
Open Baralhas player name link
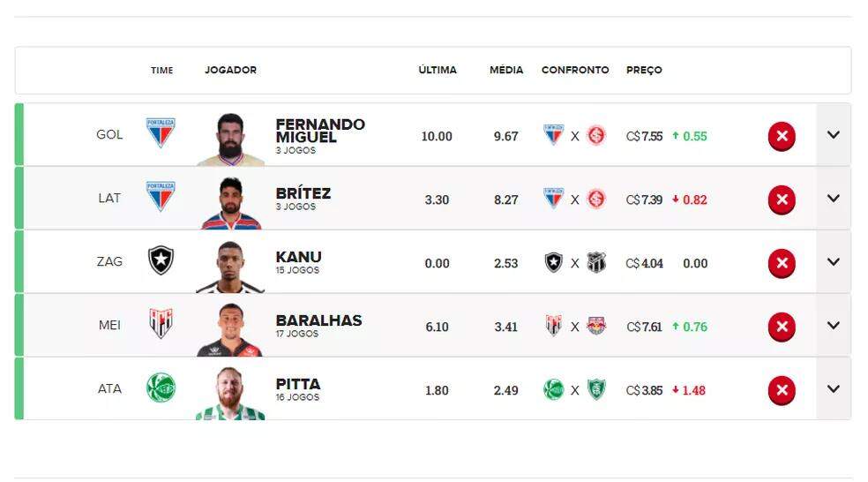(x=318, y=320)
